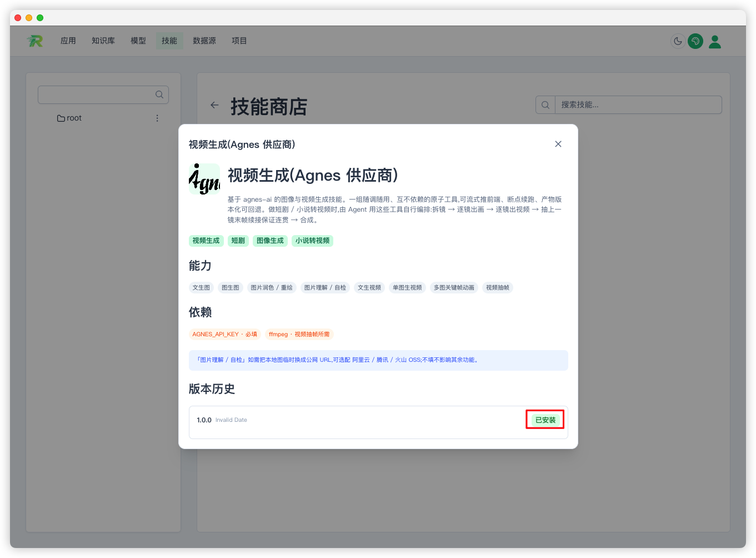
Task: Open the 项目 menu item
Action: (239, 41)
